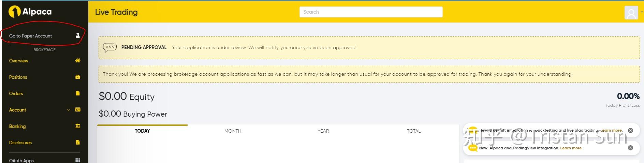Select the TODAY chart tab
This screenshot has width=644, height=163.
pyautogui.click(x=142, y=131)
